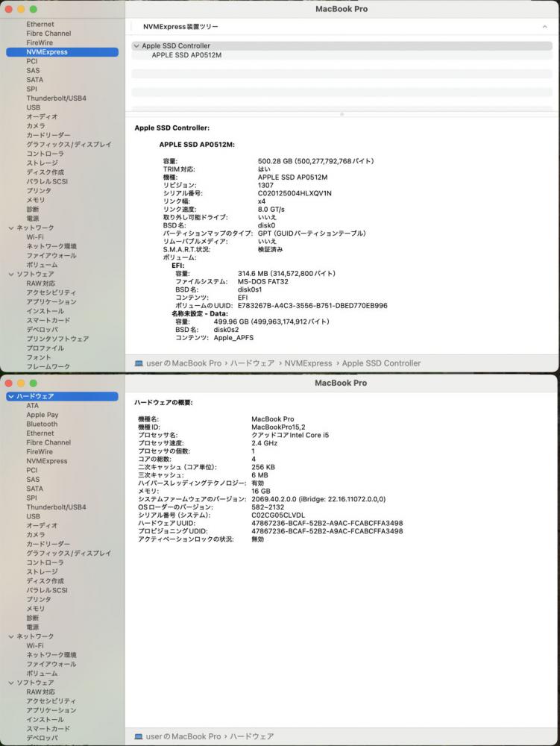Screen dimensions: 560x746
Task: Open フレームワーク in top window sidebar
Action: point(48,366)
